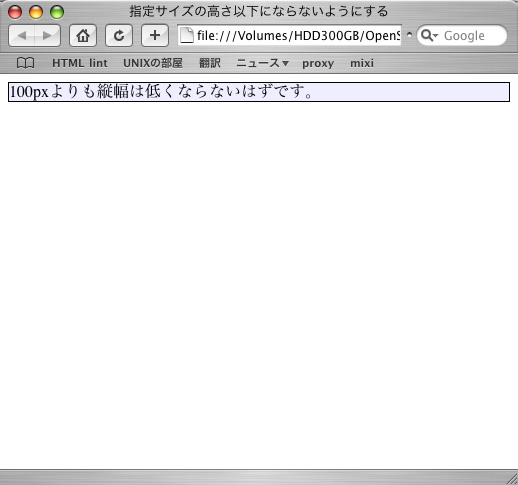Open the search magnifier menu in the Google field

[x=429, y=35]
